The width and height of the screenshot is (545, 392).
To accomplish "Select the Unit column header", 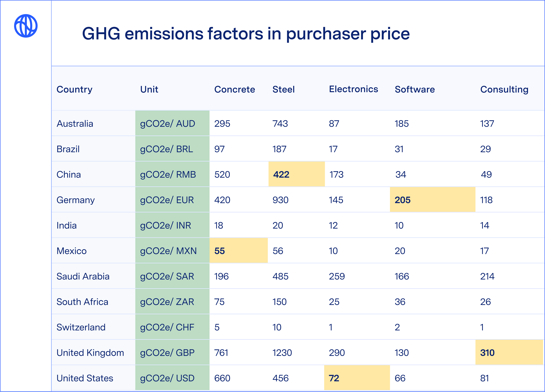I will 149,89.
